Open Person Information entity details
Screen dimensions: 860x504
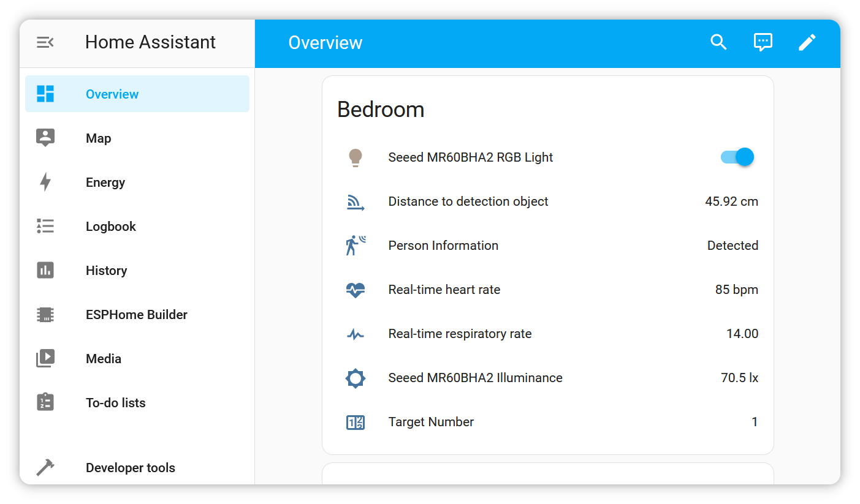[443, 246]
